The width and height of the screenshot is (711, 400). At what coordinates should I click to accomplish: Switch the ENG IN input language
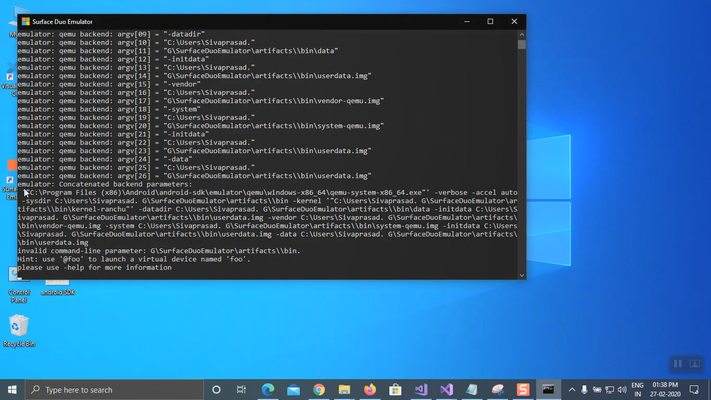point(638,390)
